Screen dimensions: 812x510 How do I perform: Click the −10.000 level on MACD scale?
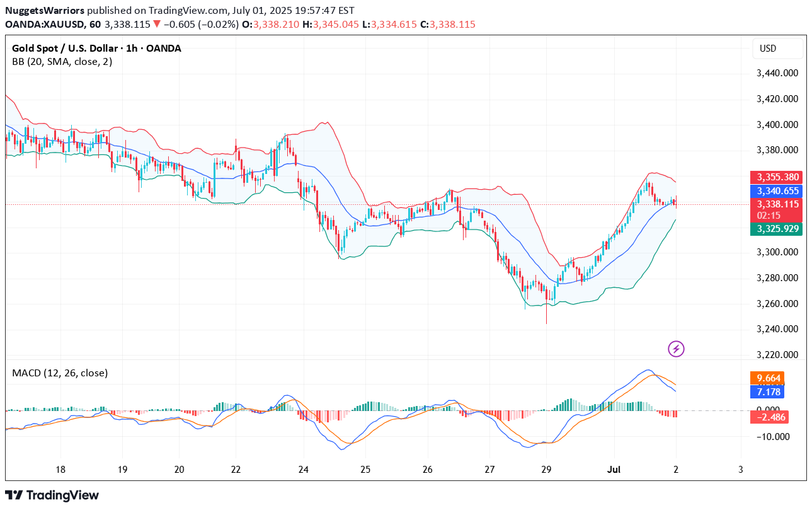click(x=772, y=436)
